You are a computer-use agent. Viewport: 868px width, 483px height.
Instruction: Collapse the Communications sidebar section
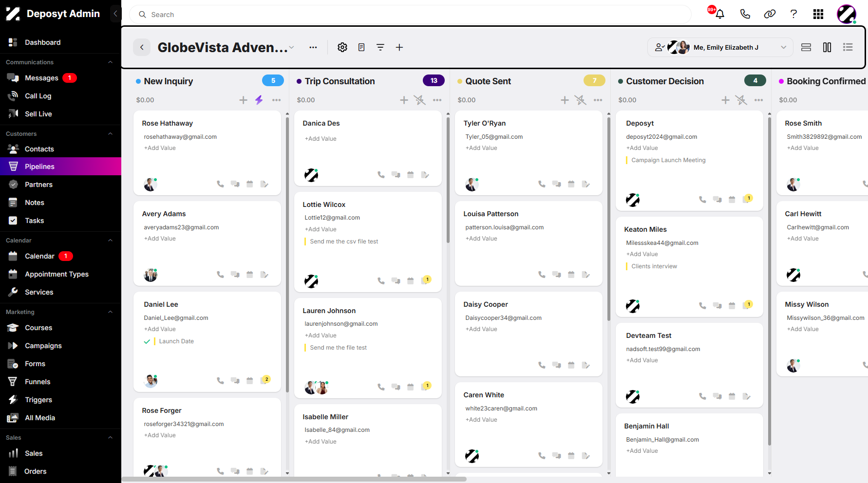pyautogui.click(x=110, y=62)
